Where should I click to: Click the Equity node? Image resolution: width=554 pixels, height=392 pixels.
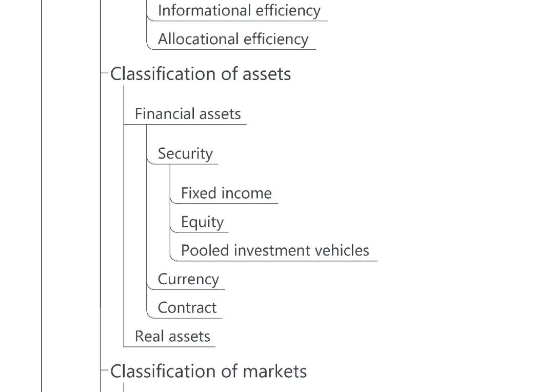coord(202,222)
